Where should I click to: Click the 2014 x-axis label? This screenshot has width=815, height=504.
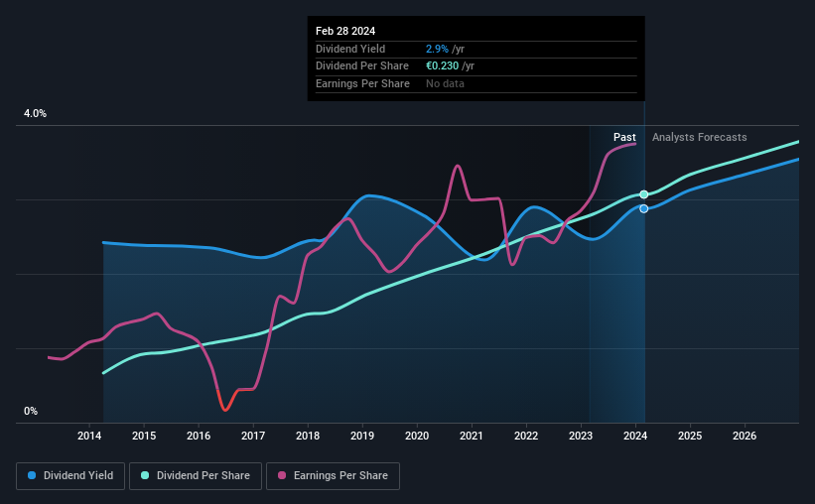tap(89, 436)
